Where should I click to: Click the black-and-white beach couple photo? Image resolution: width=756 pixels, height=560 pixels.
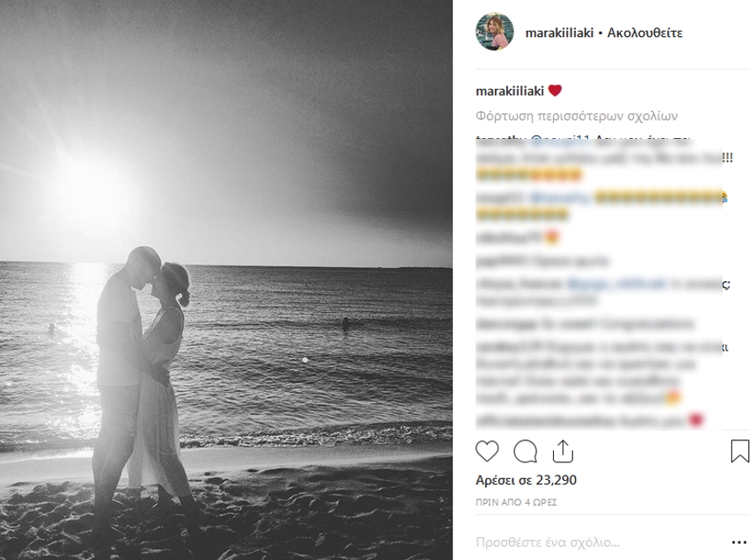click(226, 280)
